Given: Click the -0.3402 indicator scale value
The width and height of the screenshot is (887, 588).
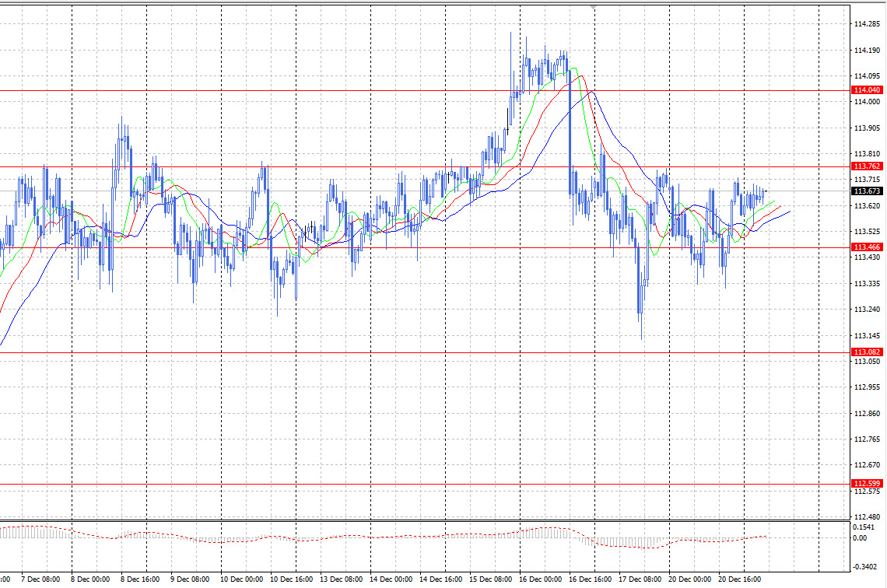Looking at the screenshot, I should 865,566.
